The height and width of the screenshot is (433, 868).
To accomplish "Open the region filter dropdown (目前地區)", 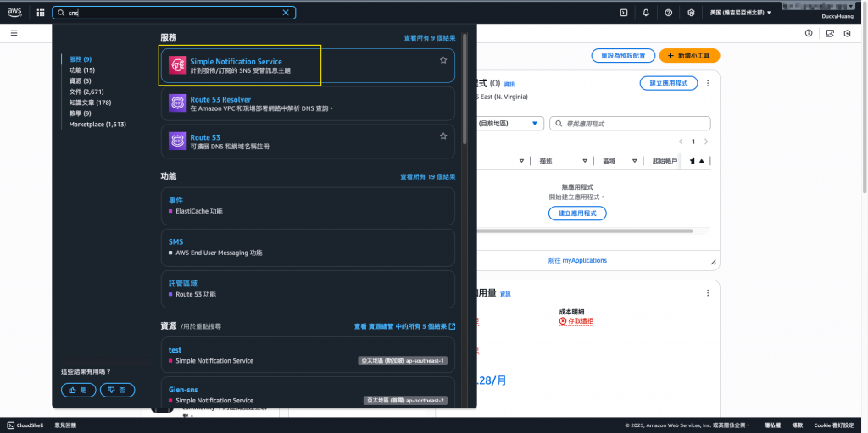I will point(509,124).
